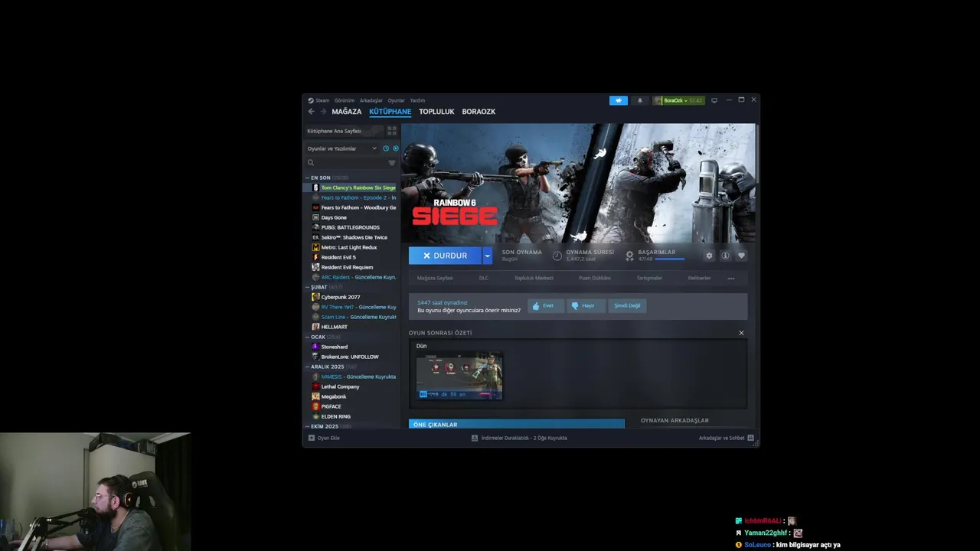Add Siege to favorites heart icon

(741, 256)
